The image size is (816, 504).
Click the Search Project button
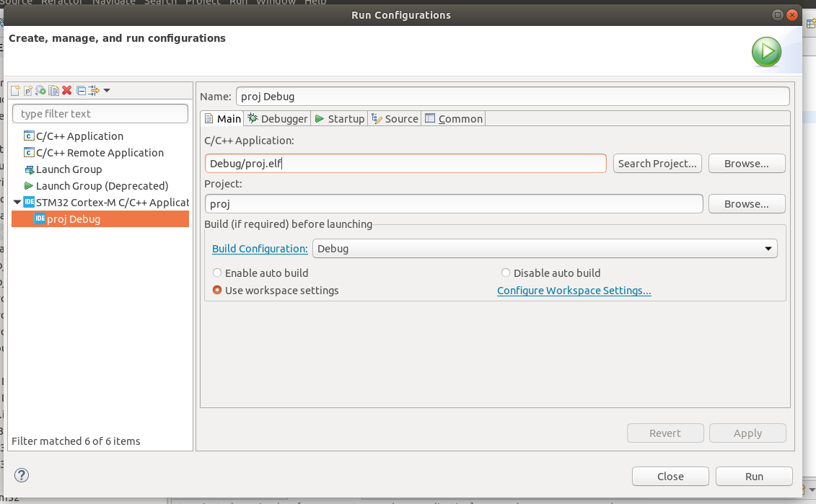[x=657, y=163]
